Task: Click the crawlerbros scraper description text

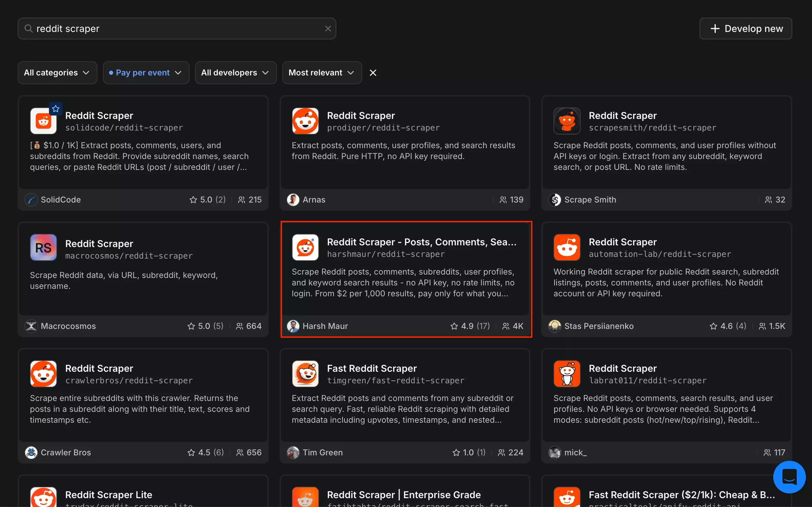Action: (x=140, y=409)
